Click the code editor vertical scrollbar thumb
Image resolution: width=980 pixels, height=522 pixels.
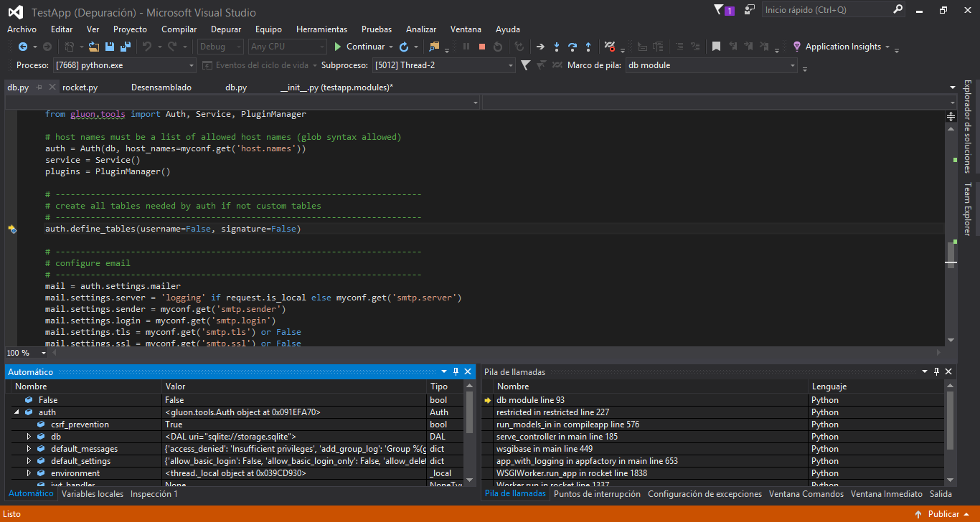tap(951, 255)
